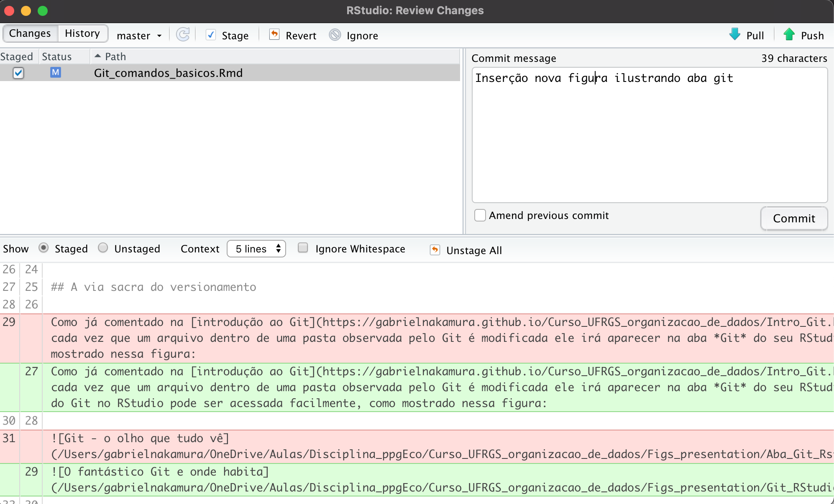
Task: Click the Modified status icon for Git_comandos_basicos.Rmd
Action: [x=56, y=73]
